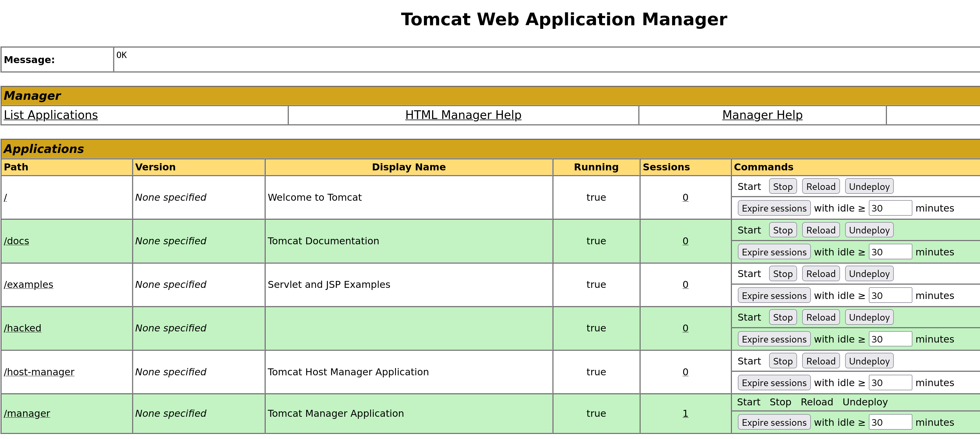This screenshot has height=439, width=980.
Task: Click idle minutes field for root / application
Action: pyautogui.click(x=890, y=208)
